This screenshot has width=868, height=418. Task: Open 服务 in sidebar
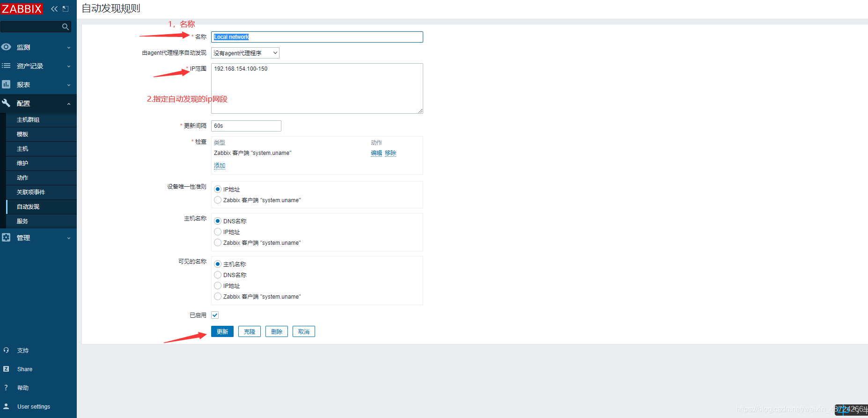pyautogui.click(x=42, y=221)
